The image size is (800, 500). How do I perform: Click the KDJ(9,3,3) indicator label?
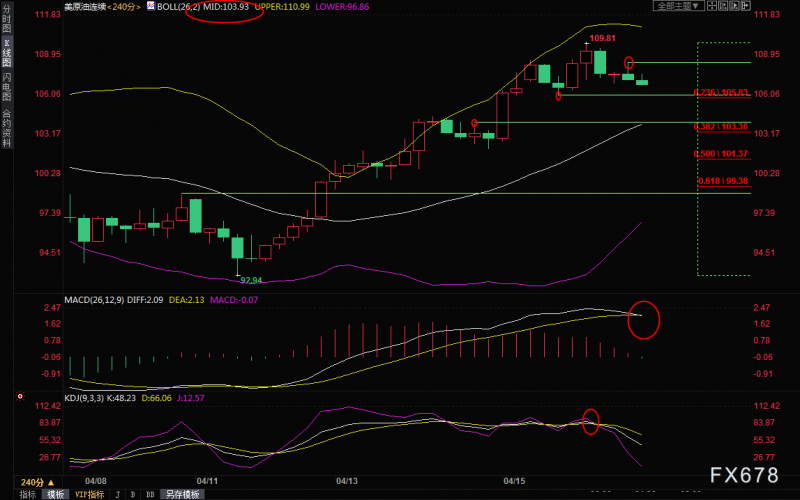coord(85,398)
